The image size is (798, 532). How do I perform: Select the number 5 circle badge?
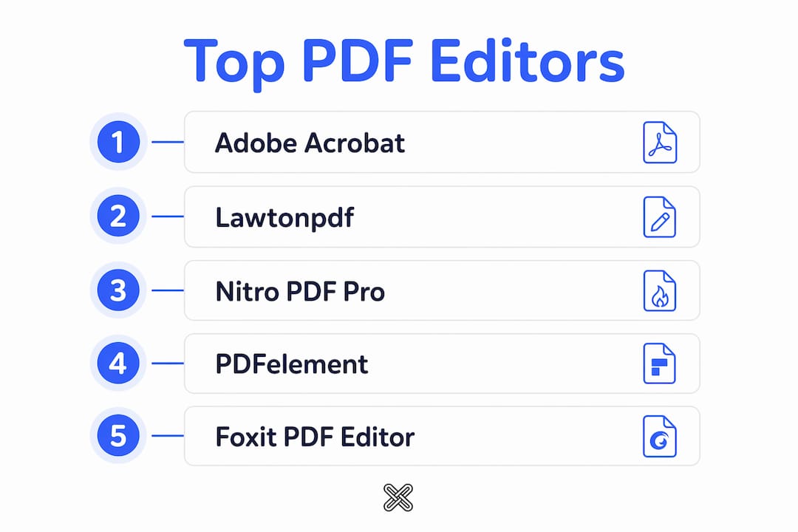tap(118, 435)
